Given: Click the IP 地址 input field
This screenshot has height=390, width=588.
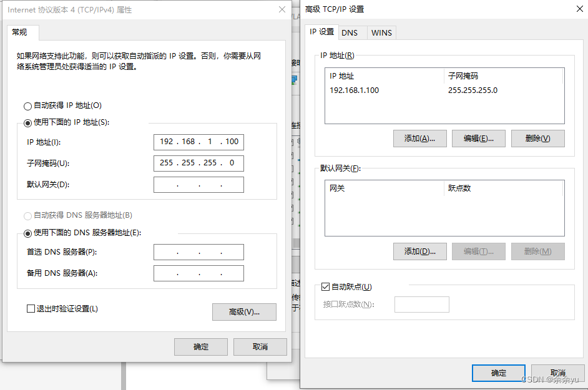Looking at the screenshot, I should [x=198, y=142].
